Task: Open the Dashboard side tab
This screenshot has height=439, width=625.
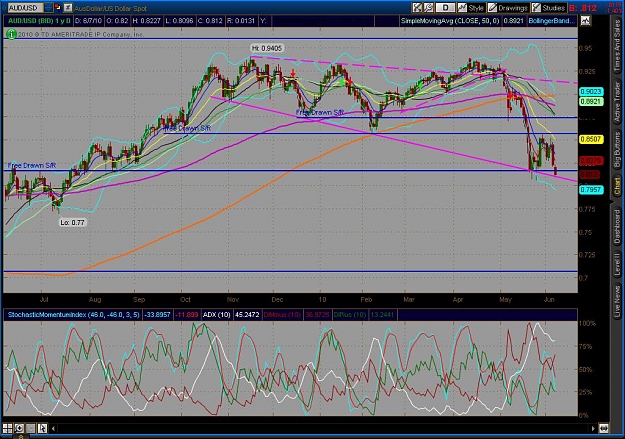Action: pos(617,226)
